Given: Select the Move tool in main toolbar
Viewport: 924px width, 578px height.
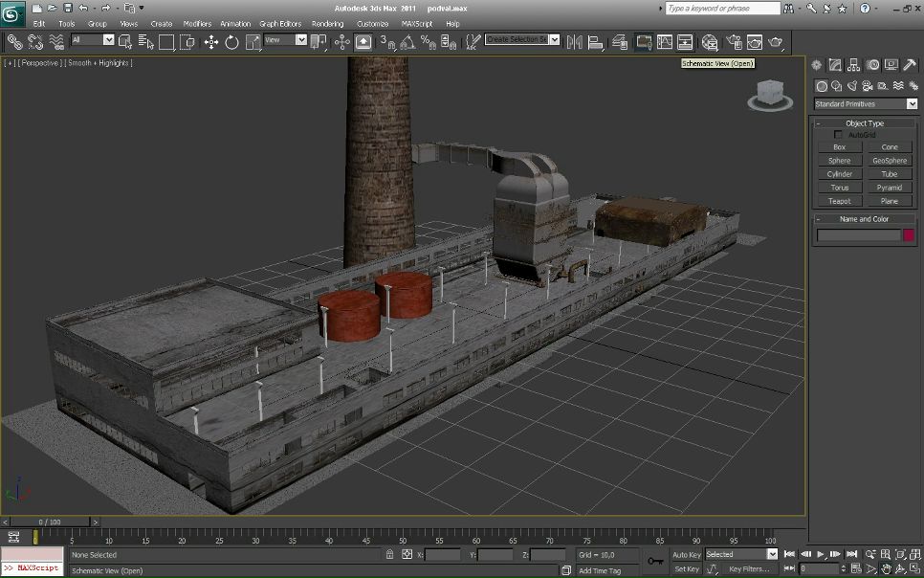Looking at the screenshot, I should pyautogui.click(x=210, y=42).
